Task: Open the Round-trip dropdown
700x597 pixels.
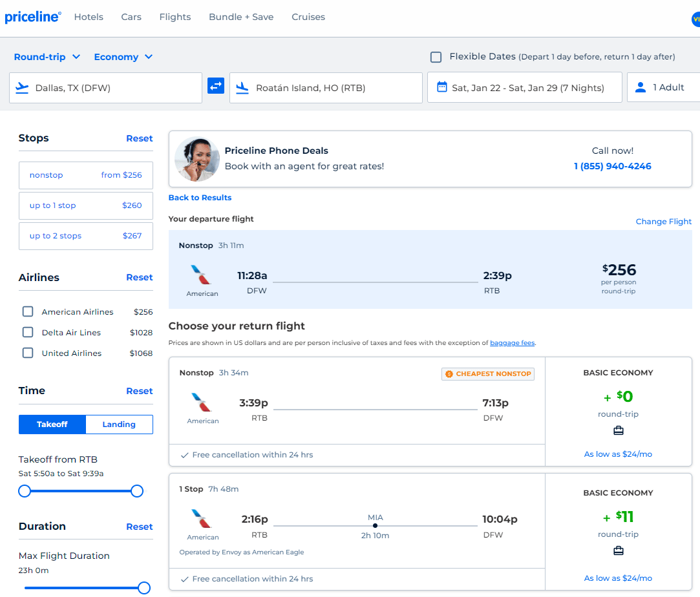Action: point(47,57)
